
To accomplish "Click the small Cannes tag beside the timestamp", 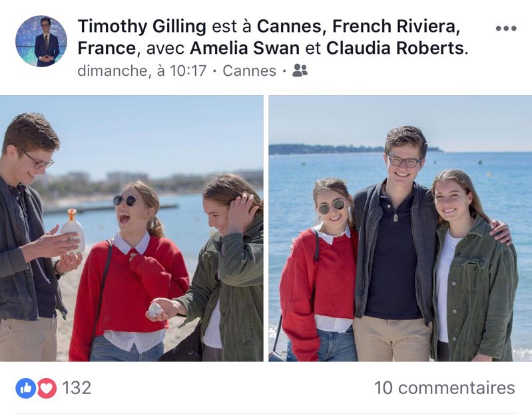I will [x=249, y=71].
